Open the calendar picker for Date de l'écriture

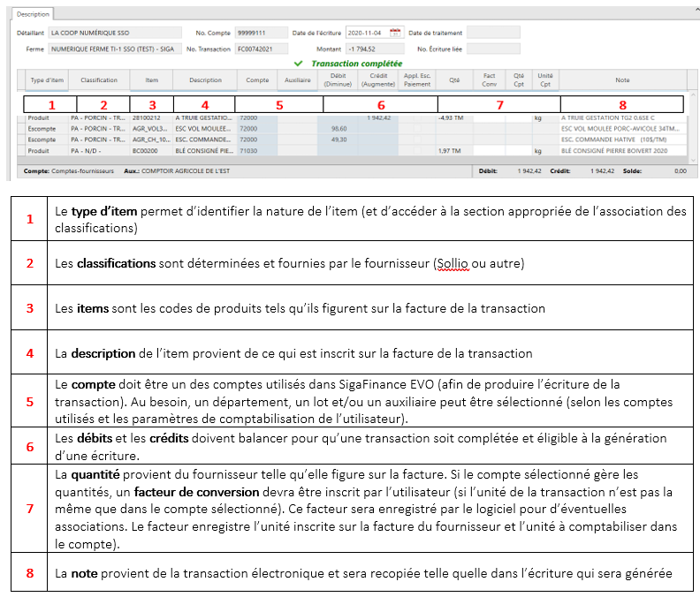pyautogui.click(x=395, y=33)
